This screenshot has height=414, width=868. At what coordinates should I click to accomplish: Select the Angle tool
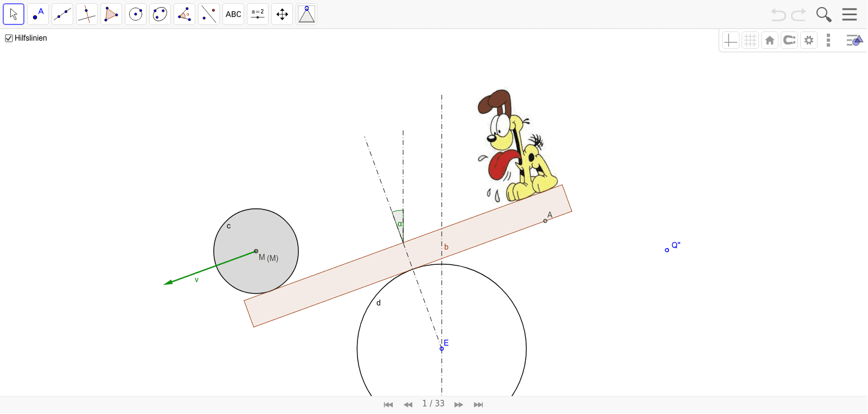[x=184, y=14]
